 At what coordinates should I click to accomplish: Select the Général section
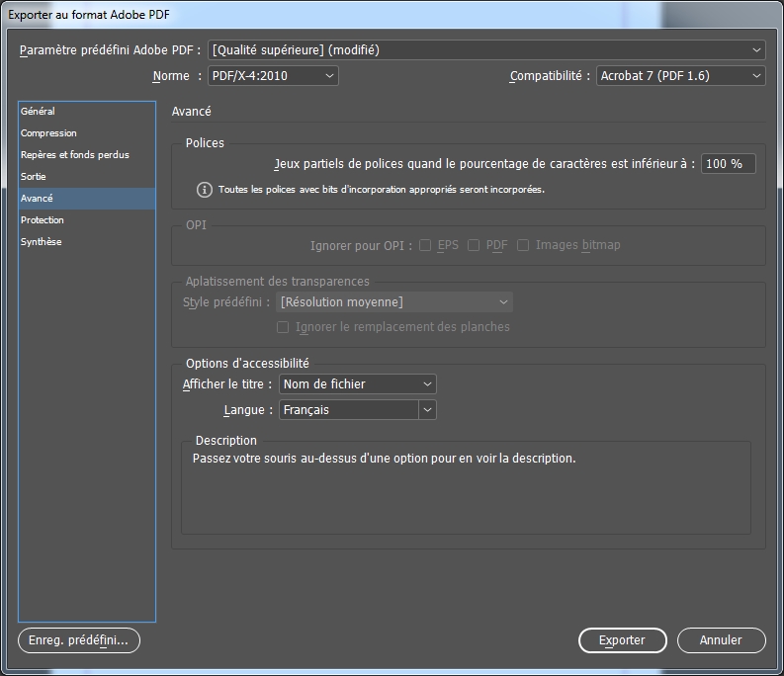[x=87, y=112]
